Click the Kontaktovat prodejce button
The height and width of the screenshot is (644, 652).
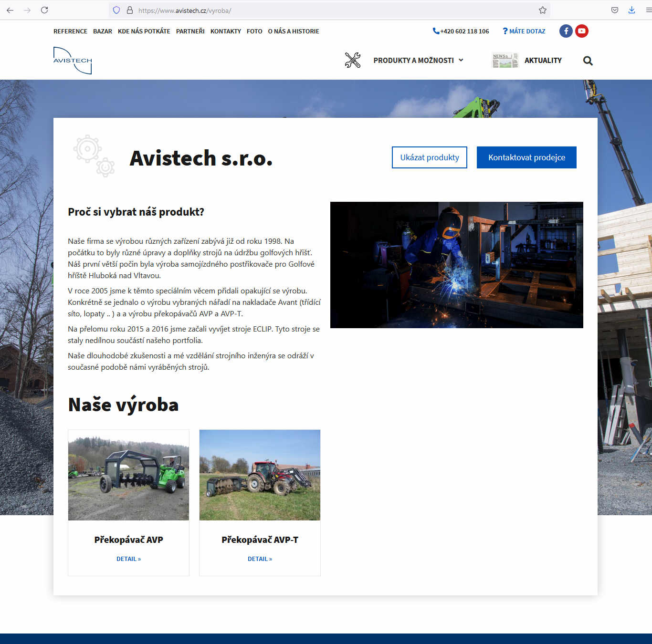click(526, 157)
